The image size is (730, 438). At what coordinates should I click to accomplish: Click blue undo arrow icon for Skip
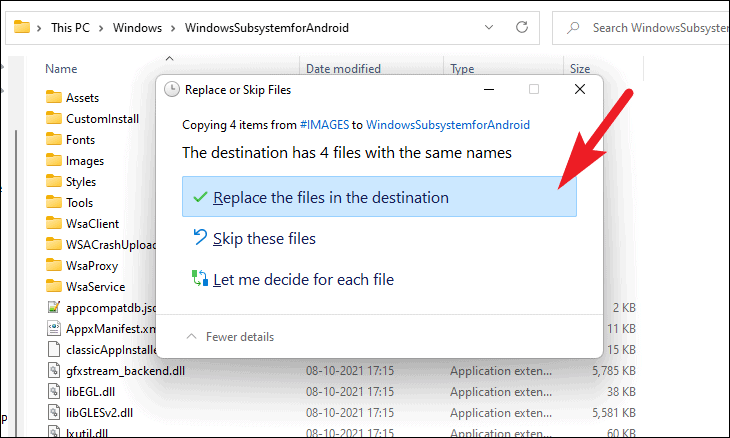[200, 237]
